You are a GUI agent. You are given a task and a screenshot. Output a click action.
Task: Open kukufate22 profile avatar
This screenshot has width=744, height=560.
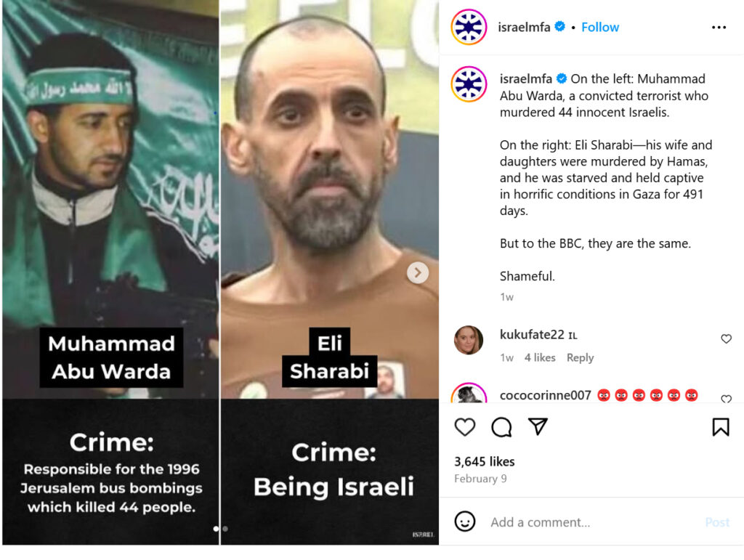[469, 340]
